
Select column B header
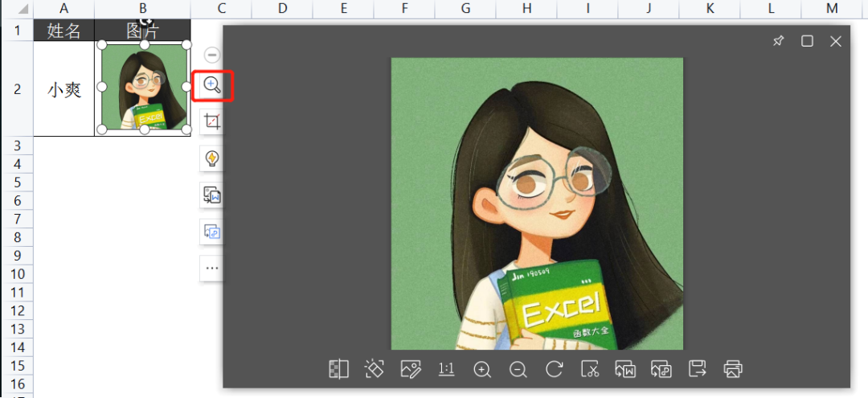[x=143, y=8]
